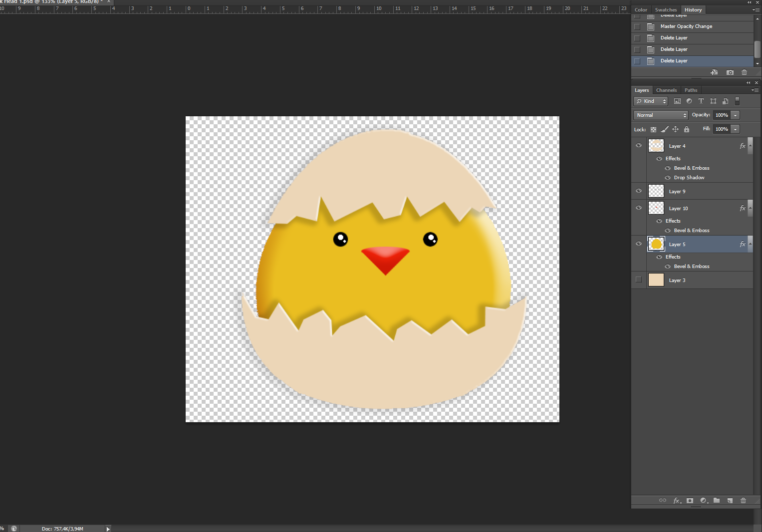Image resolution: width=762 pixels, height=532 pixels.
Task: Toggle Effects visibility on Layer 10
Action: (x=659, y=221)
